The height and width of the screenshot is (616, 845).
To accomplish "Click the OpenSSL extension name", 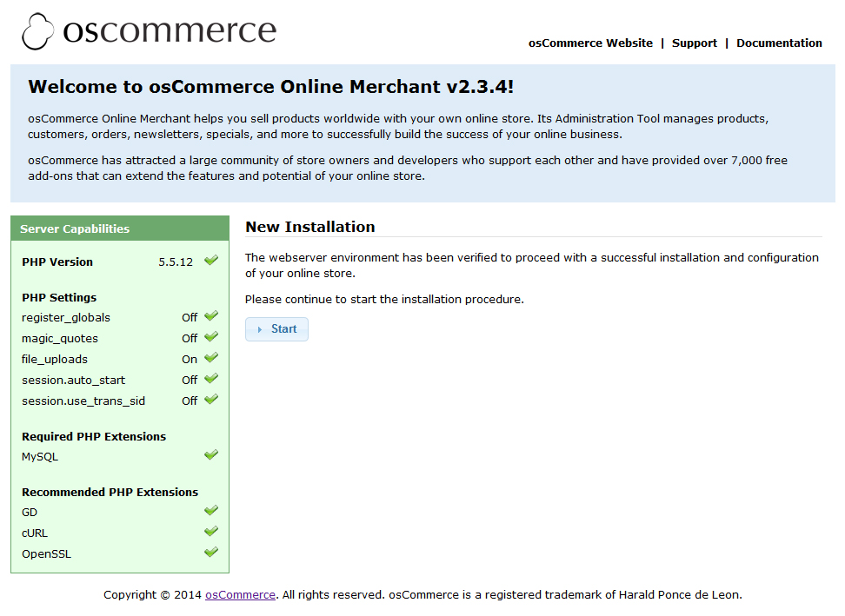I will click(x=46, y=554).
